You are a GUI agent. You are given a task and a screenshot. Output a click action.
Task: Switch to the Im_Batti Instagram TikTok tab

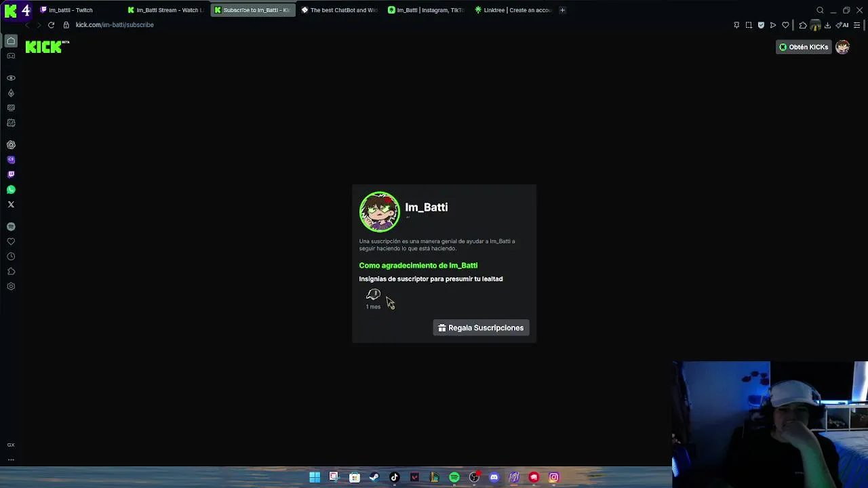[426, 10]
